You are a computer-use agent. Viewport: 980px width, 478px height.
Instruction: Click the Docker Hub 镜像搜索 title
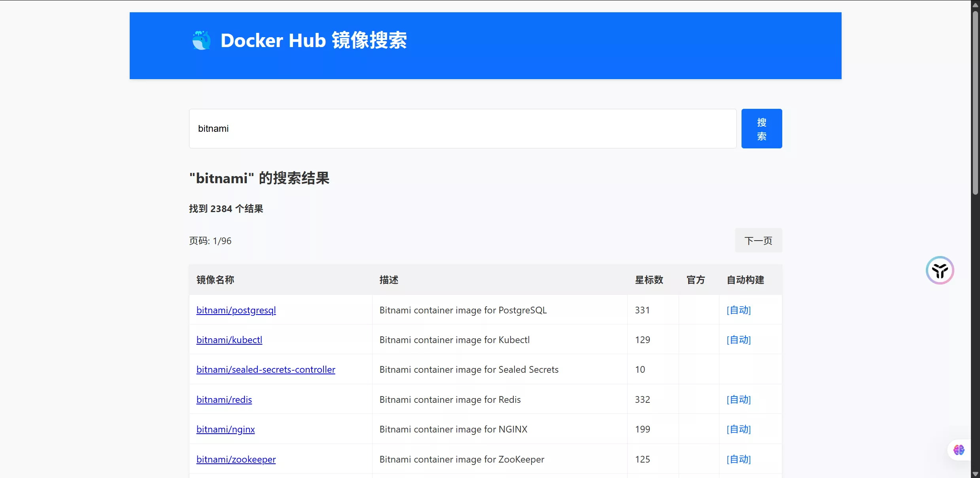(x=313, y=40)
